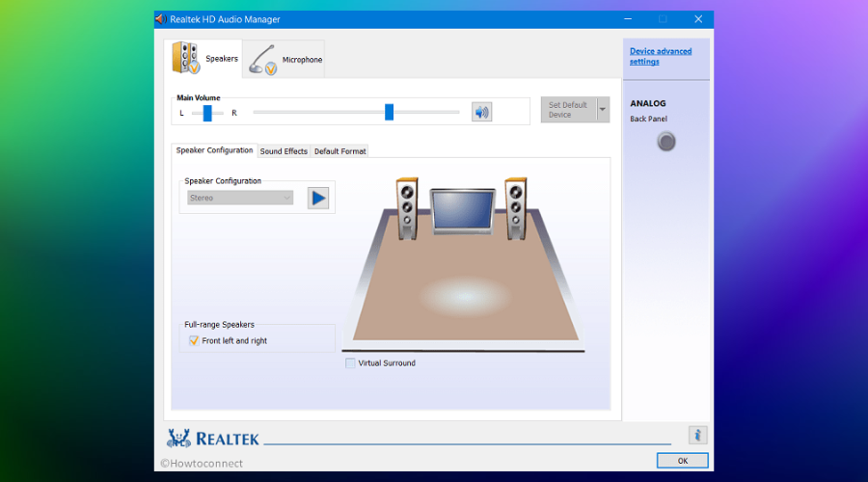Viewport: 868px width, 482px height.
Task: Open the Stereo speaker configuration dropdown
Action: tap(240, 198)
